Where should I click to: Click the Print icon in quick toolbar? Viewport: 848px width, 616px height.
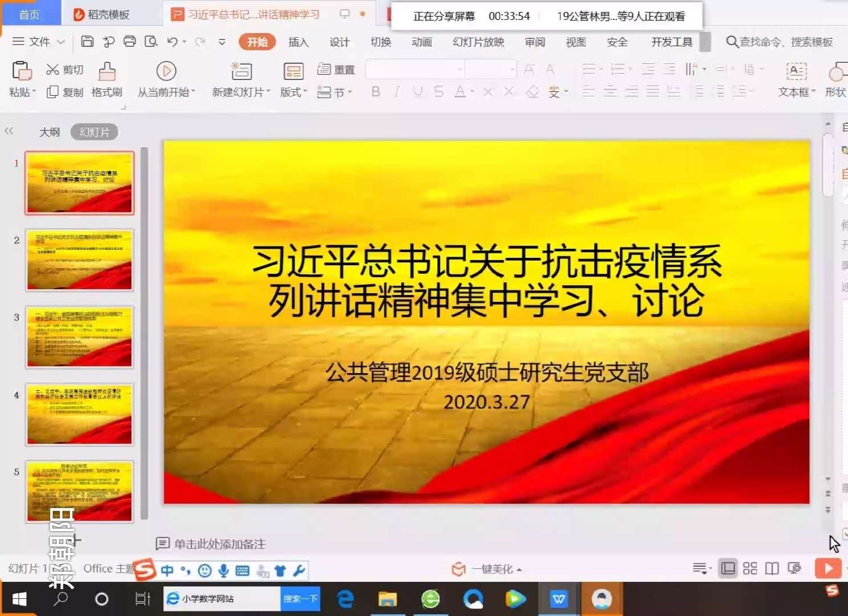point(130,42)
